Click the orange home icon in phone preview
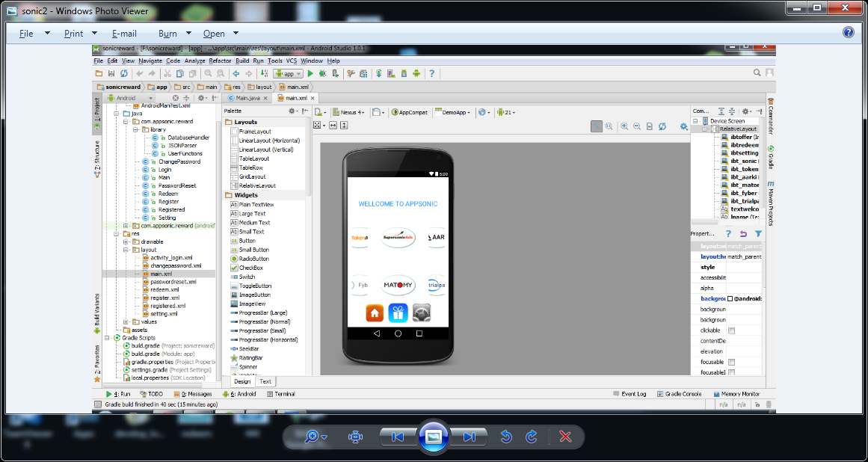Image resolution: width=868 pixels, height=462 pixels. pos(375,312)
